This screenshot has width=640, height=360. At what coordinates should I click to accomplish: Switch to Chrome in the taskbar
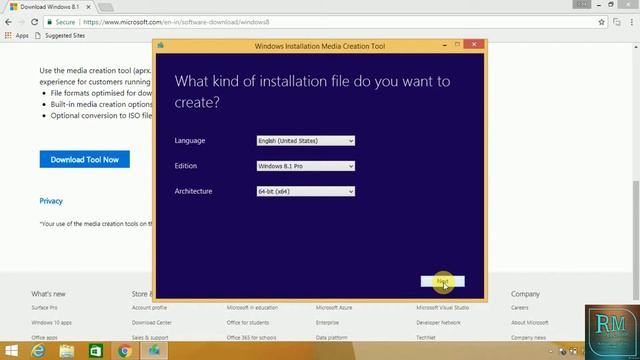124,351
